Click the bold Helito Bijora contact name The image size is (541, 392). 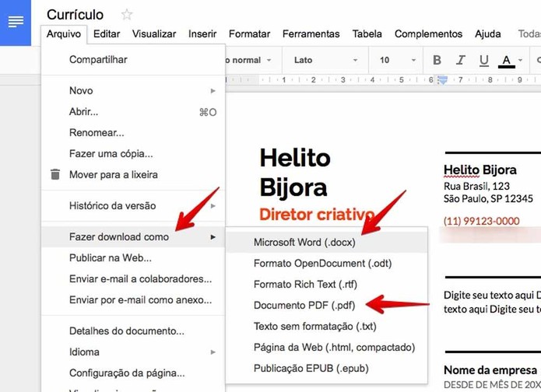click(480, 170)
